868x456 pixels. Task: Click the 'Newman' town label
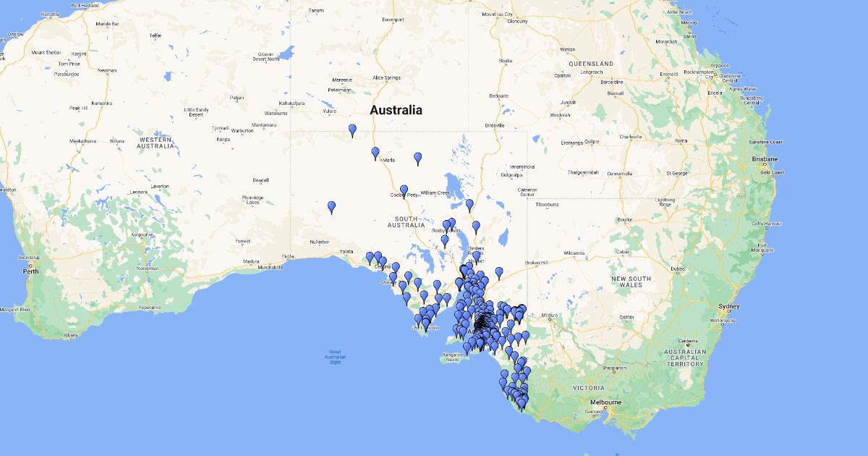107,70
